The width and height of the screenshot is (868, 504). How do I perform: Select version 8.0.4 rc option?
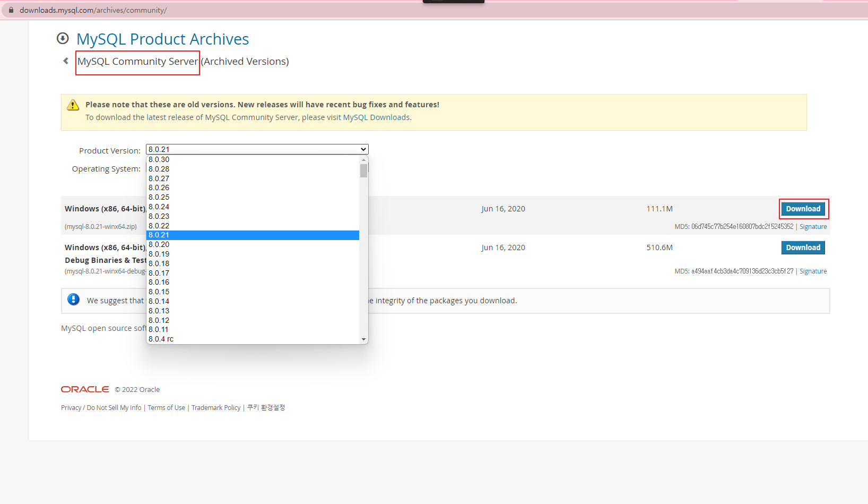coord(253,339)
